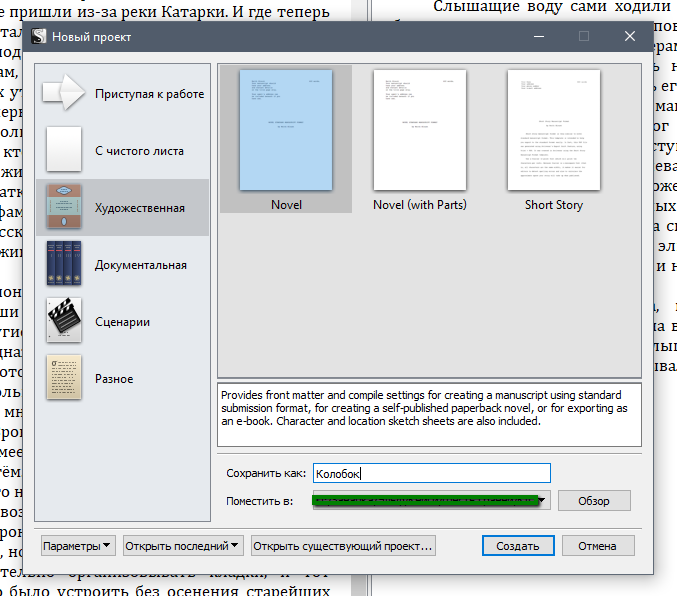This screenshot has height=596, width=677.
Task: Click Открыть существующий проект button
Action: [344, 546]
